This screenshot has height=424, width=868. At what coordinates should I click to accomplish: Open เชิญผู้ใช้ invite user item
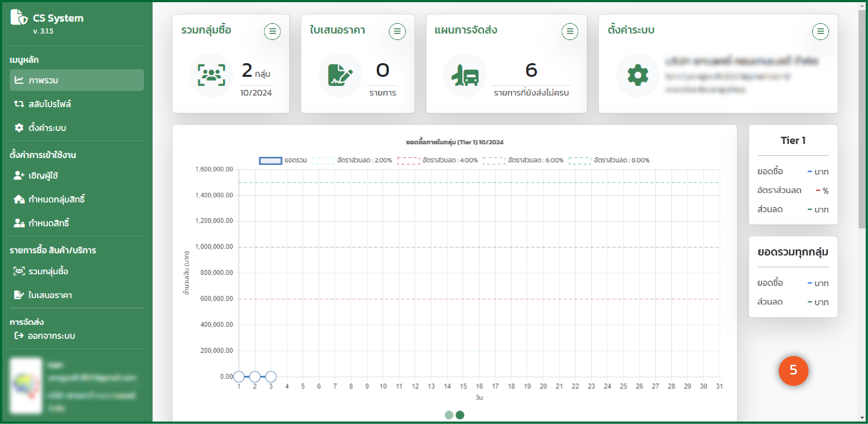click(43, 175)
